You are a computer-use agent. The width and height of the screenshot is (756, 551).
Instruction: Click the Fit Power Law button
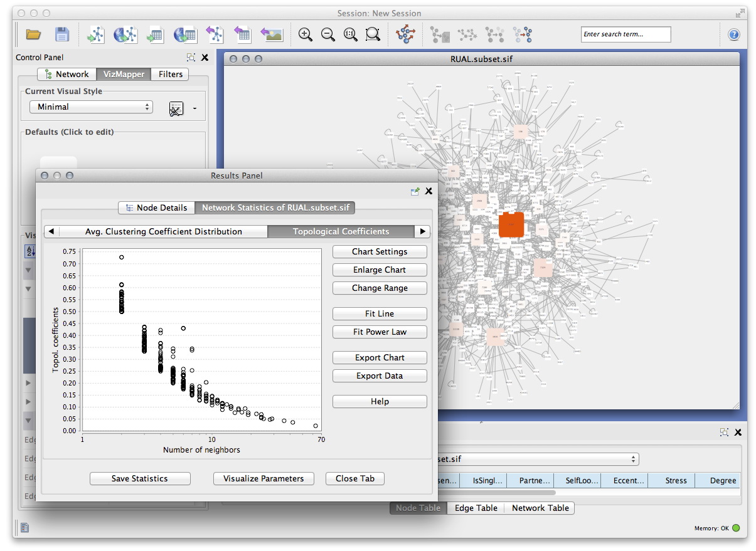[380, 332]
